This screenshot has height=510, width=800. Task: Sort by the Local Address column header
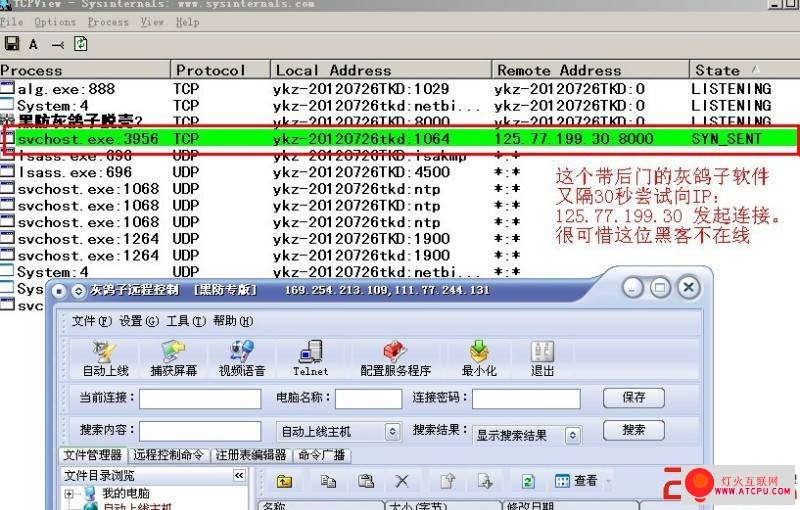381,70
